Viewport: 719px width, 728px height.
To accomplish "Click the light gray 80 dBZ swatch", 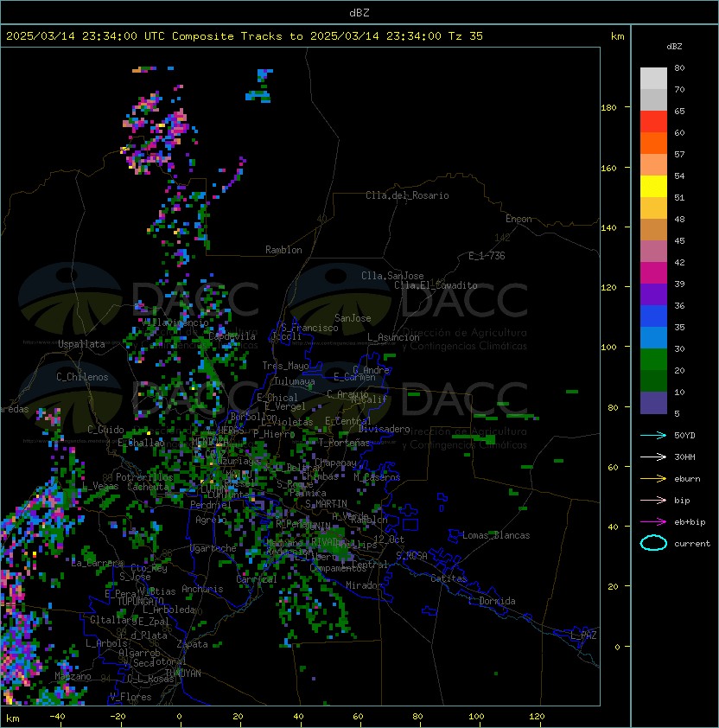I will click(653, 79).
